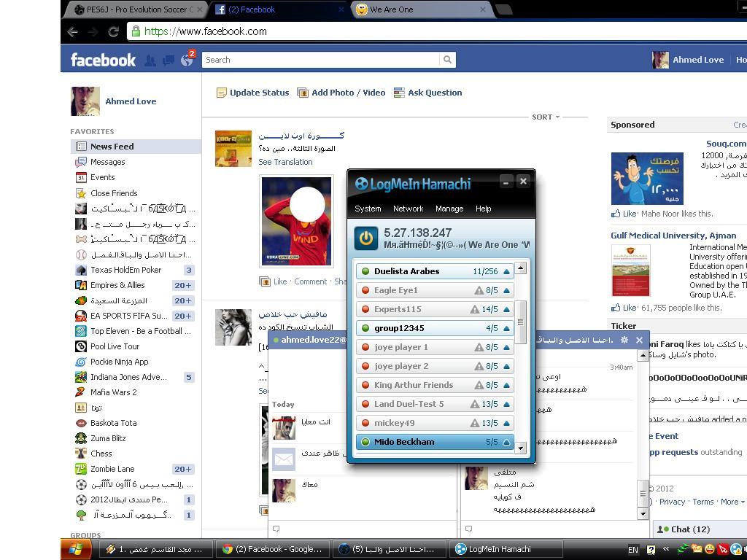
Task: Toggle King Arthur Friends status dot
Action: click(x=365, y=385)
